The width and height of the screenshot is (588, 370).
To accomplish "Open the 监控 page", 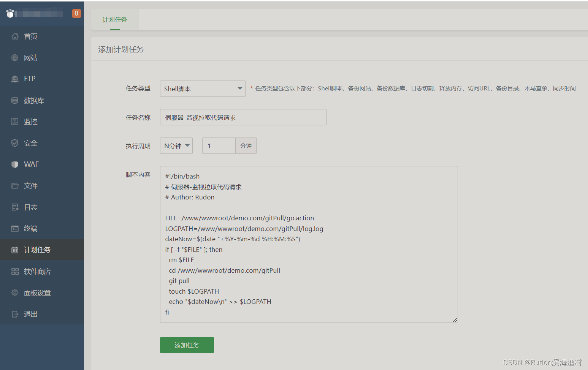I will [x=42, y=122].
